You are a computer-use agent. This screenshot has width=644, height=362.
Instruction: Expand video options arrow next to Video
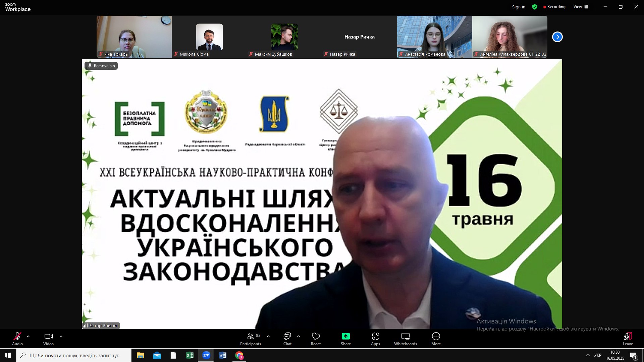(61, 336)
